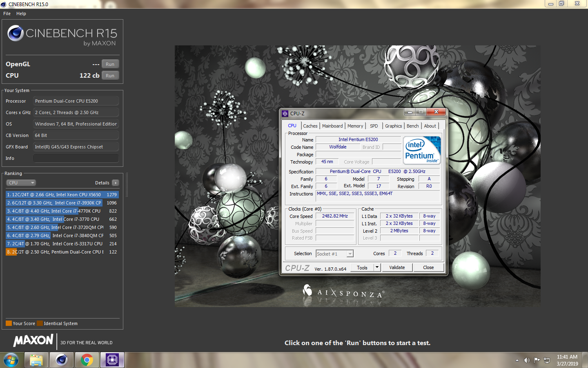The height and width of the screenshot is (368, 588).
Task: Open the Help menu
Action: click(21, 13)
